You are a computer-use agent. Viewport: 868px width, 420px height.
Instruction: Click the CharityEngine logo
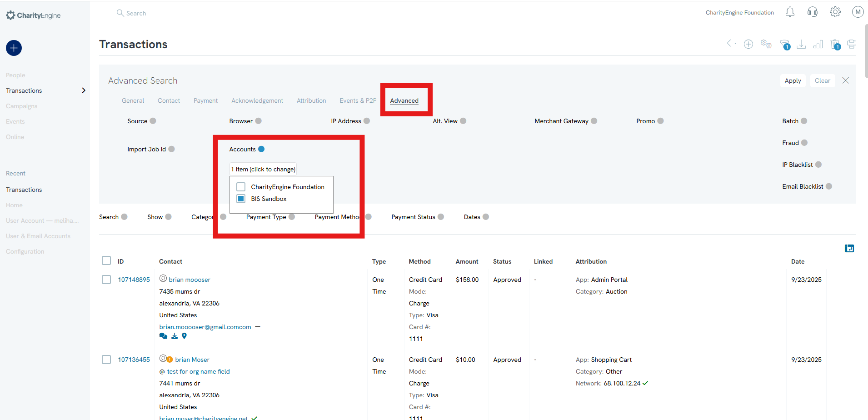[x=33, y=15]
